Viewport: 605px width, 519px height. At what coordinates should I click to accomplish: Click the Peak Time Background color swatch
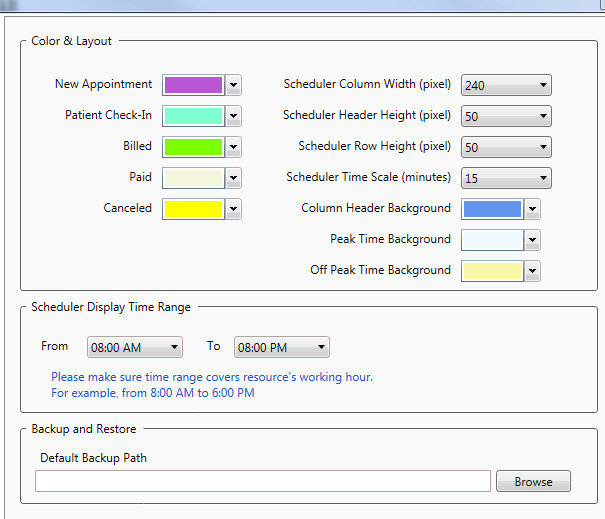click(492, 240)
